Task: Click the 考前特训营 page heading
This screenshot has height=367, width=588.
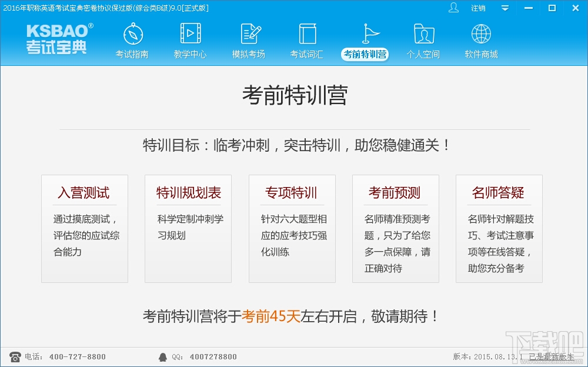Action: tap(295, 95)
